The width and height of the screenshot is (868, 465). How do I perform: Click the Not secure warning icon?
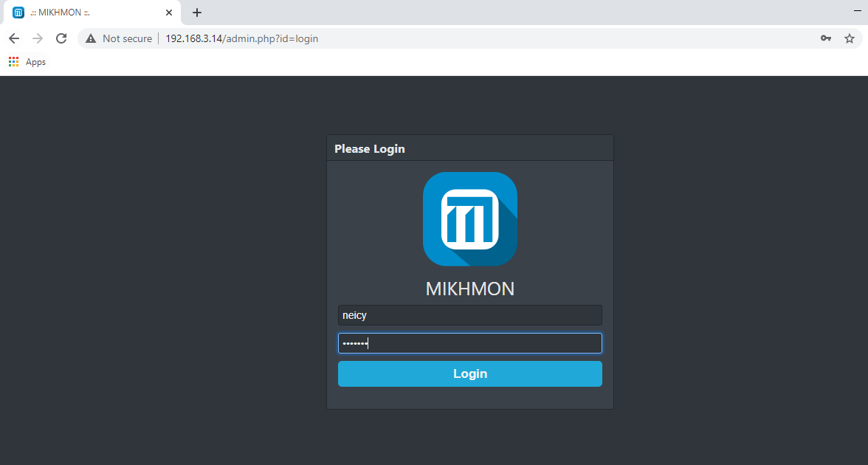[91, 38]
